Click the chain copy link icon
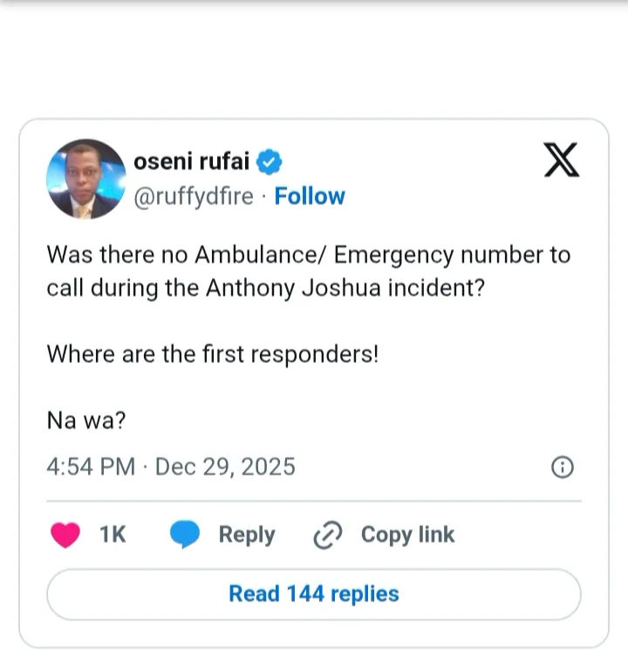The image size is (628, 672). coord(328,535)
